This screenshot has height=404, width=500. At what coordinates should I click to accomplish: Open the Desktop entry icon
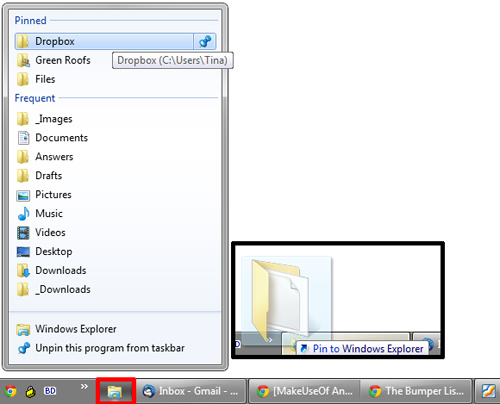[23, 252]
